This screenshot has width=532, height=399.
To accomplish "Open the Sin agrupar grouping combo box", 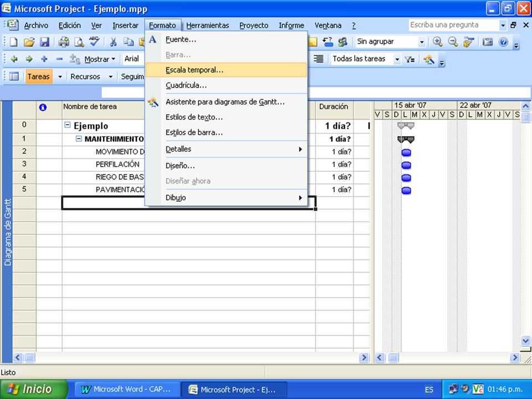I will 390,42.
